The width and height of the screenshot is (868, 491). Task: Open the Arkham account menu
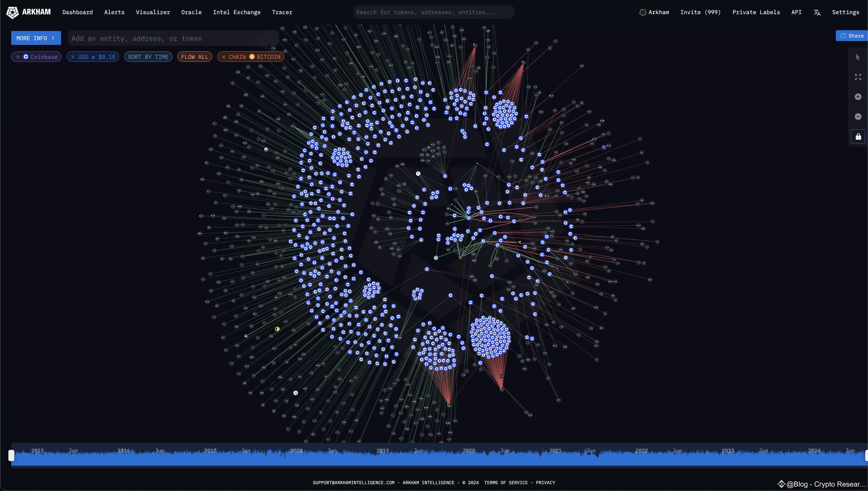pyautogui.click(x=654, y=12)
